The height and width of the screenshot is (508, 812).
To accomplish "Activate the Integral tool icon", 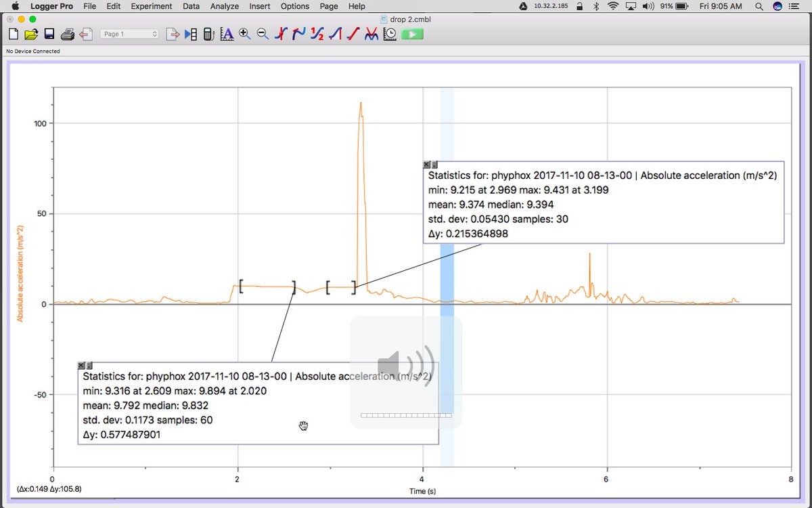I will pos(334,34).
